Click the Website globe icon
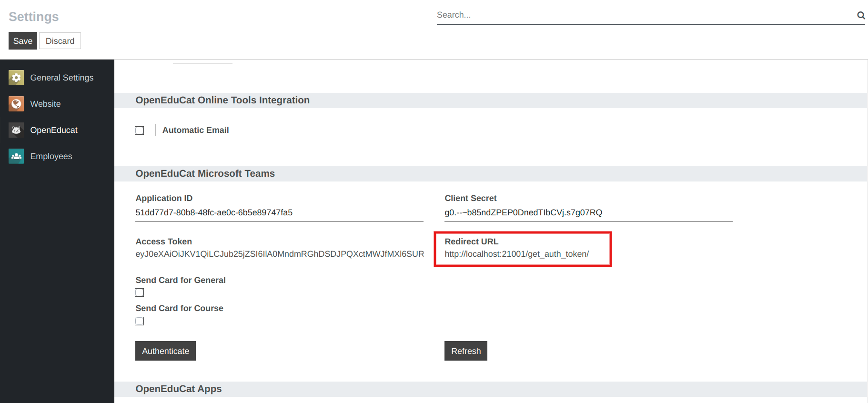868x403 pixels. (16, 104)
